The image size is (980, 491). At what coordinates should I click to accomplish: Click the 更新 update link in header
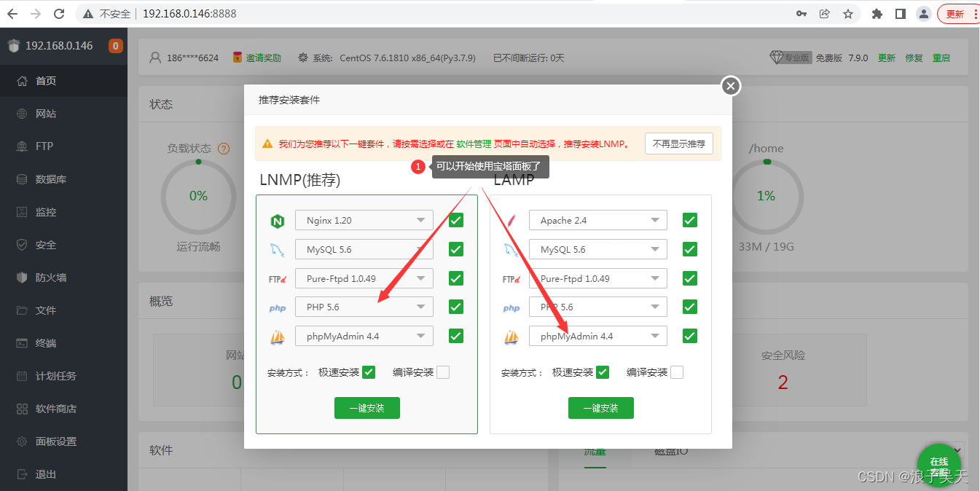pos(887,58)
